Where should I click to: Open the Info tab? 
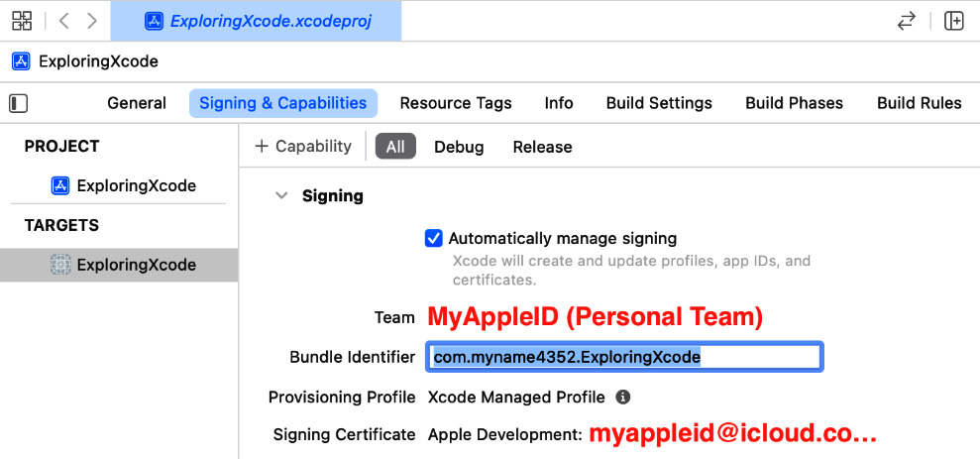pos(559,103)
